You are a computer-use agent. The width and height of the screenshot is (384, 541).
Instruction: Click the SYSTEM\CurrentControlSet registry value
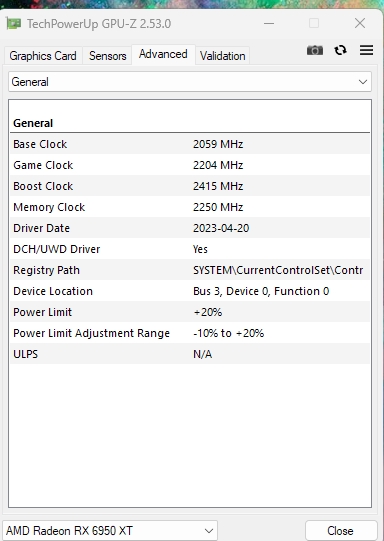(x=278, y=270)
